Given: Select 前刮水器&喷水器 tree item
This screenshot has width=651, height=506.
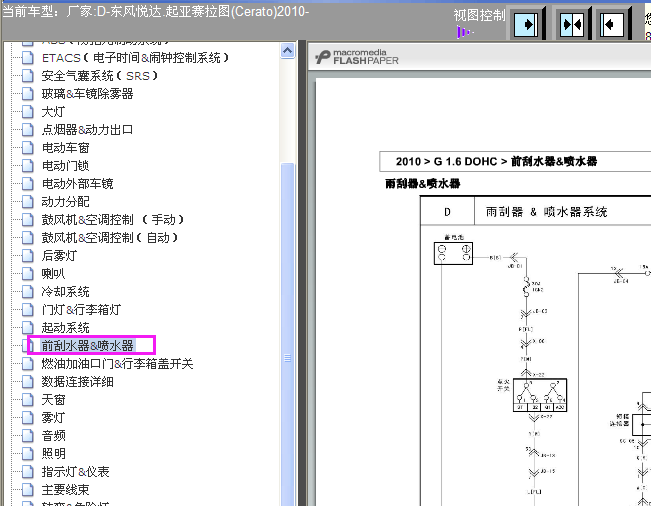Looking at the screenshot, I should (x=87, y=345).
